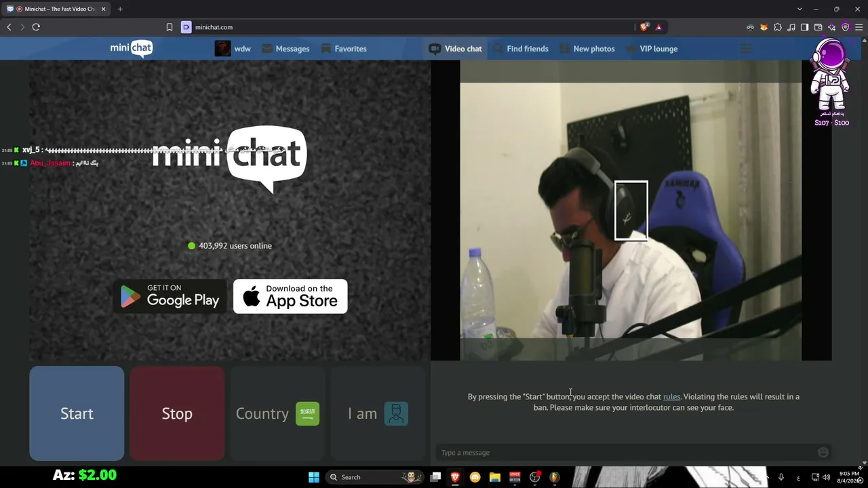The height and width of the screenshot is (488, 868).
Task: Bookmark this page
Action: (x=170, y=27)
